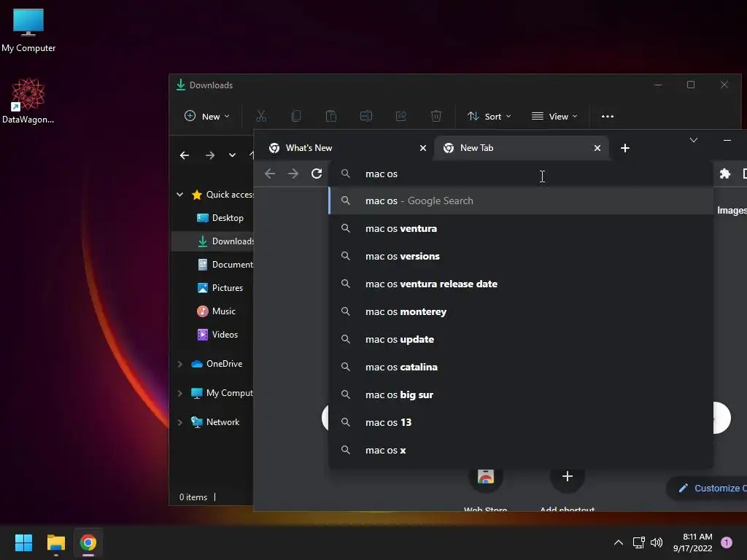Open the My Computer desktop icon
Image resolution: width=747 pixels, height=560 pixels.
(x=28, y=29)
